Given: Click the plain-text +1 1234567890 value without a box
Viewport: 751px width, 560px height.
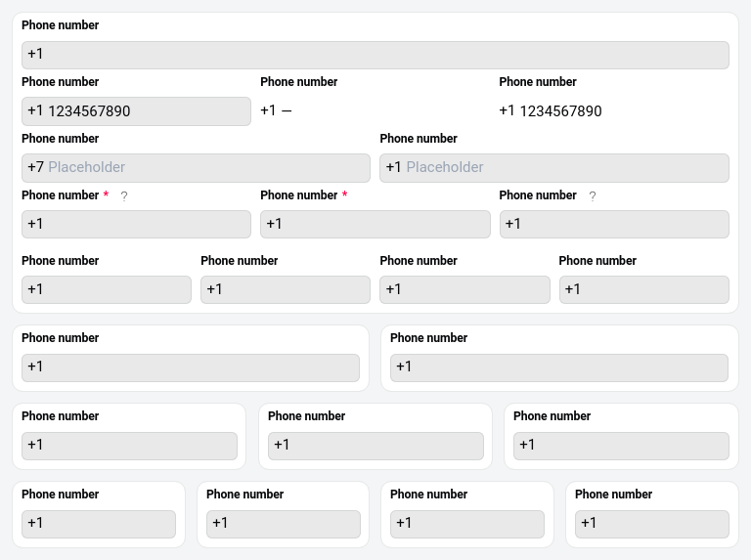Looking at the screenshot, I should pos(551,111).
